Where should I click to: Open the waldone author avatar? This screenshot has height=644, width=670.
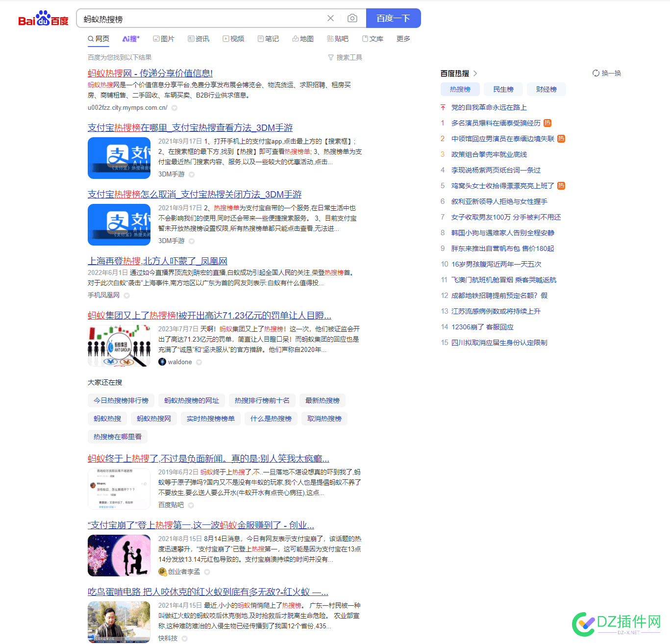162,362
